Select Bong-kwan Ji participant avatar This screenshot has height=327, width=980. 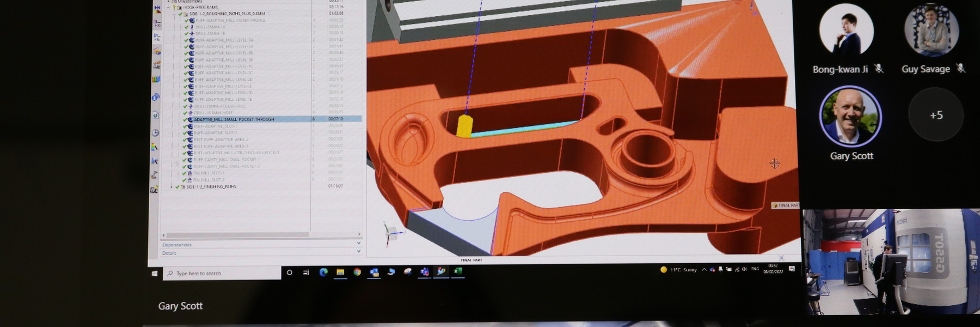click(x=847, y=29)
